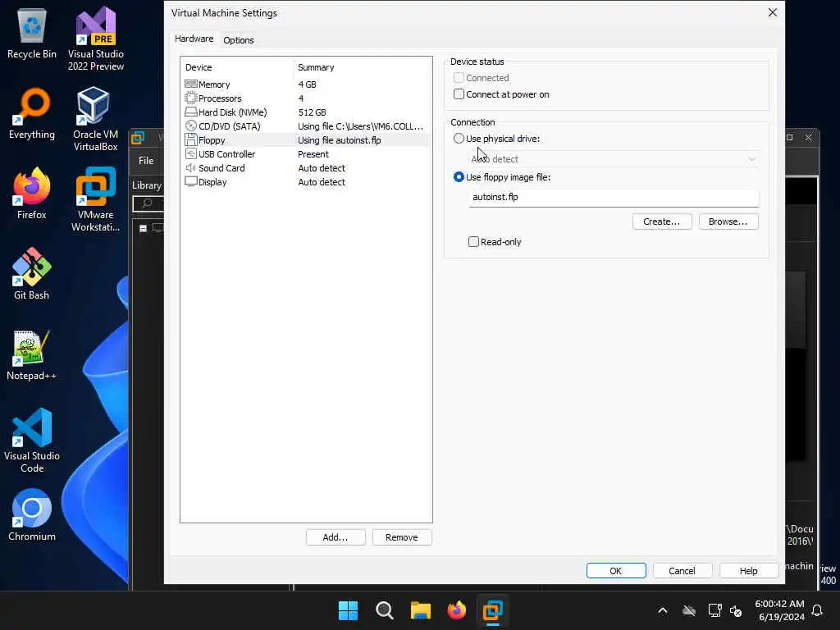The height and width of the screenshot is (630, 840).
Task: Toggle the Read-only checkbox
Action: click(473, 242)
